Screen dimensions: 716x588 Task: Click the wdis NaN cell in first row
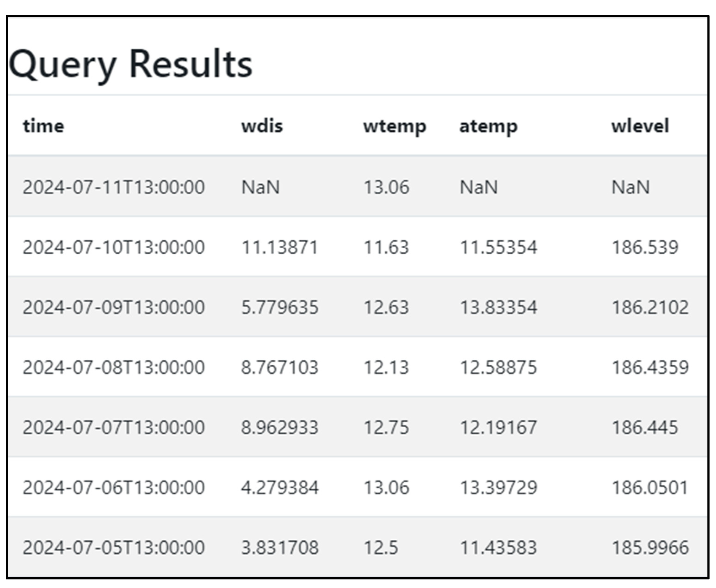(260, 187)
